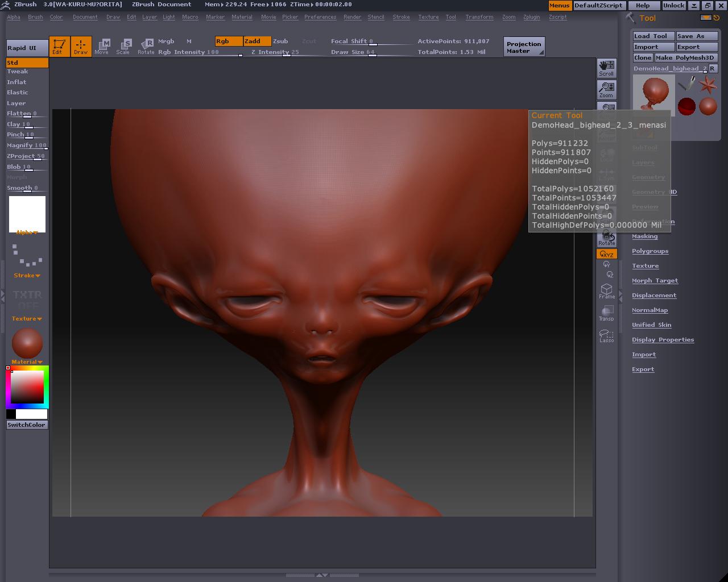Toggle the Rgb painting mode
Screen dimensions: 728x582
(x=229, y=41)
